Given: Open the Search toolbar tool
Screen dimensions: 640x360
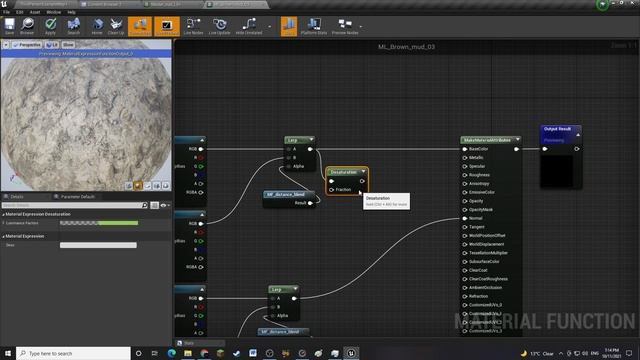Looking at the screenshot, I should [x=73, y=26].
